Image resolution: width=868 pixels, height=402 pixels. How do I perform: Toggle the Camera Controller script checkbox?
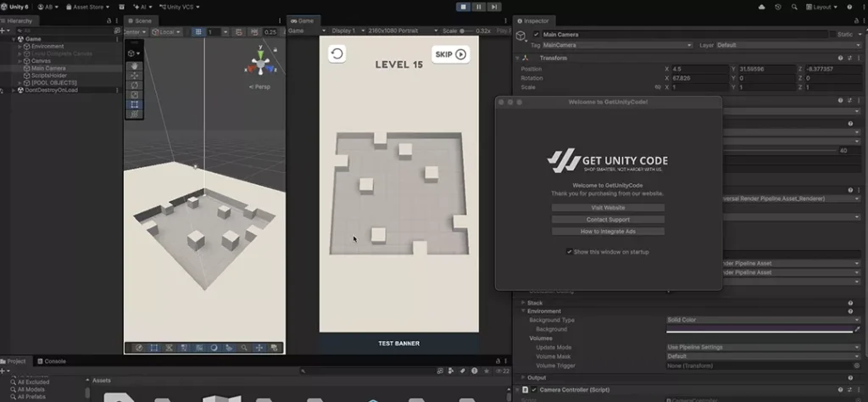pos(534,390)
